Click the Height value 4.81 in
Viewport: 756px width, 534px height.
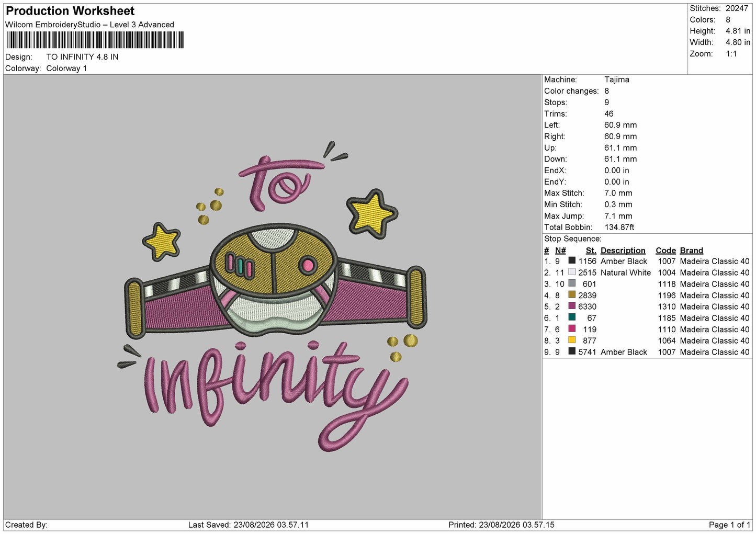pos(738,31)
